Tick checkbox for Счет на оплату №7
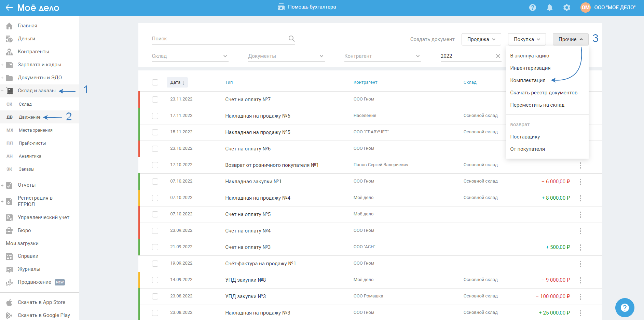This screenshot has height=320, width=644. 155,99
